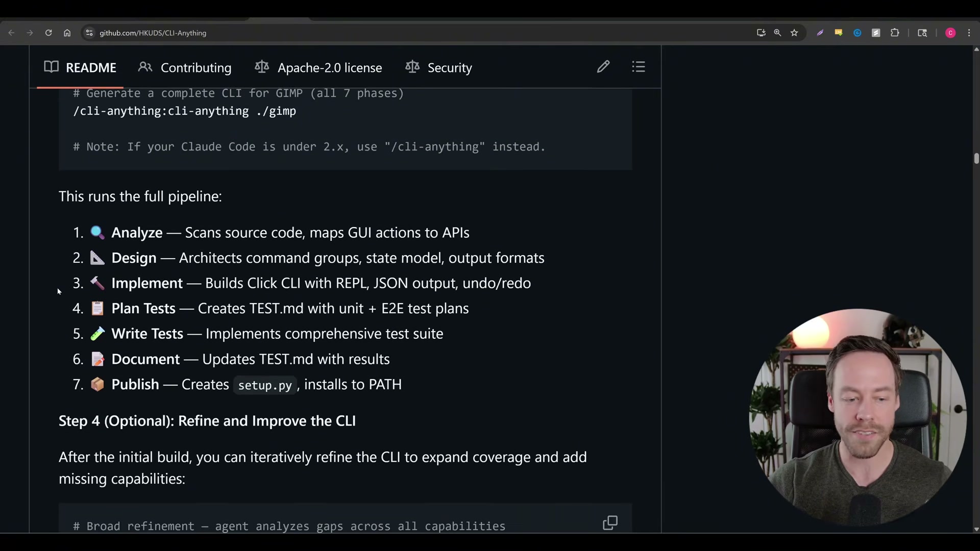Screen dimensions: 980x551
Task: Click the triangle ruler emoji beside Design
Action: [97, 258]
